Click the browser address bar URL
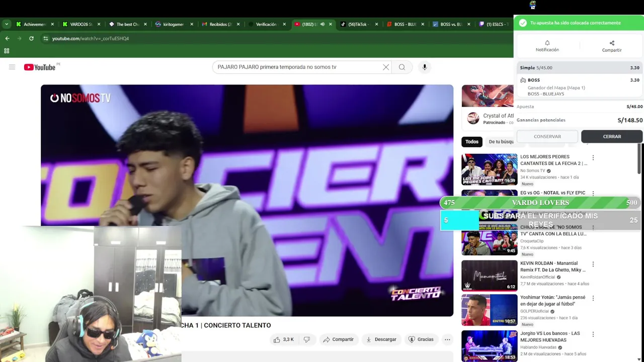 [91, 38]
